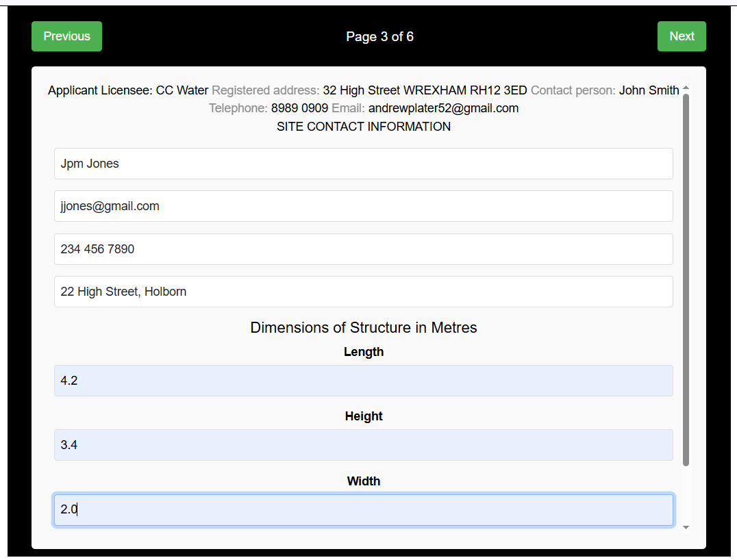The image size is (737, 560).
Task: Click the Width field label
Action: (x=363, y=481)
